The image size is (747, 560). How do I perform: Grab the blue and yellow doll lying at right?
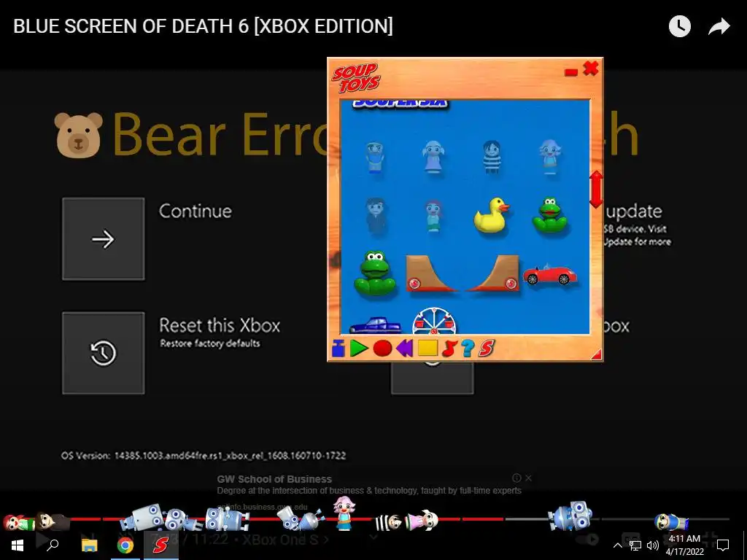pyautogui.click(x=671, y=522)
